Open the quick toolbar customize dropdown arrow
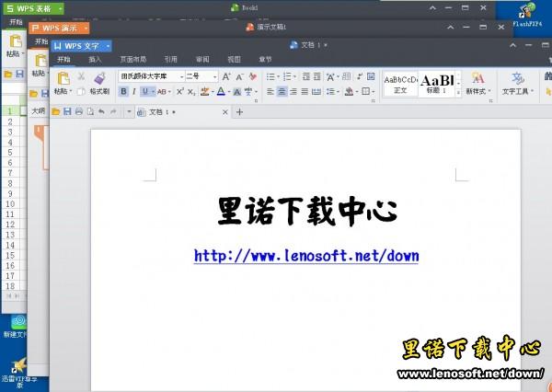The height and width of the screenshot is (392, 552). (x=129, y=112)
